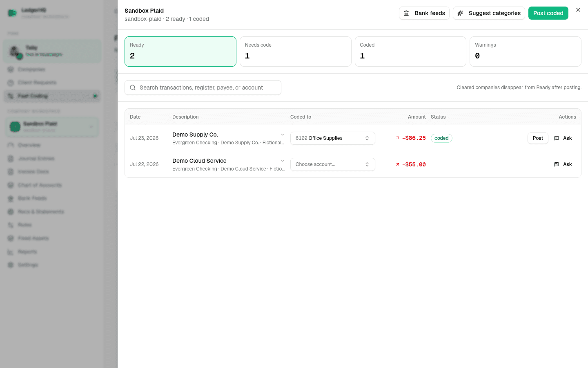This screenshot has height=368, width=588.
Task: Open the Rules item in the sidebar
Action: tap(52, 225)
